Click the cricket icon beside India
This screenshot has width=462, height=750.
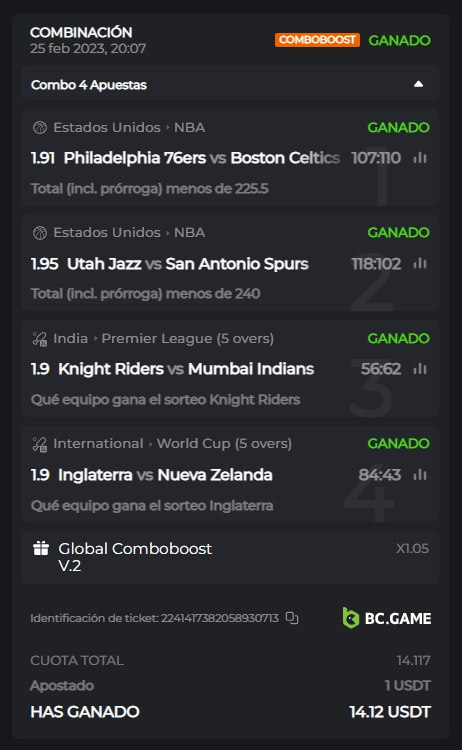click(40, 339)
